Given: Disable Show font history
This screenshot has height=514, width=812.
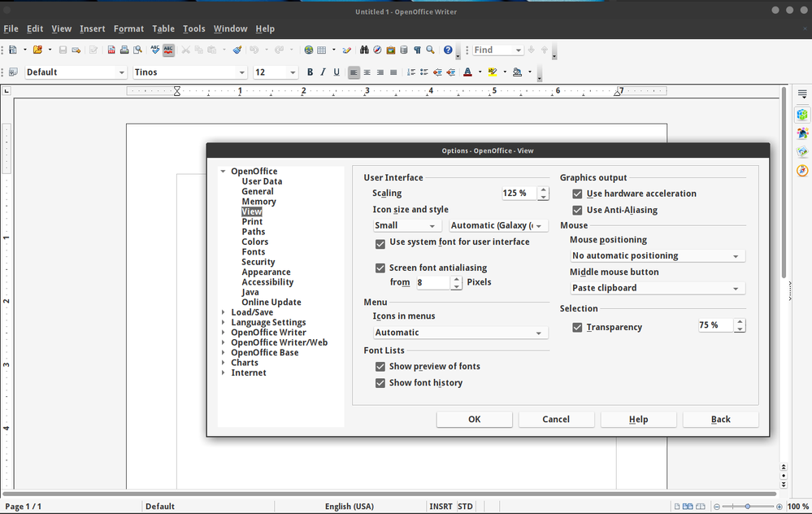Looking at the screenshot, I should (x=380, y=382).
